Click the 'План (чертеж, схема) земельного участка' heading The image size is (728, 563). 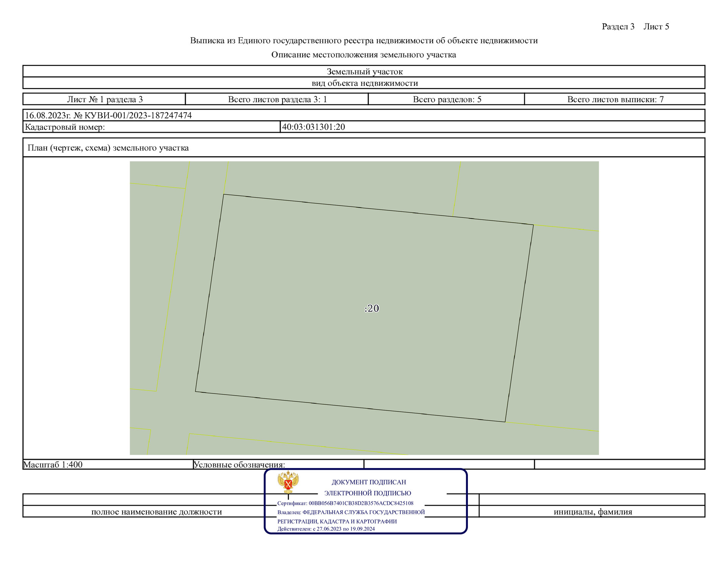pyautogui.click(x=108, y=148)
